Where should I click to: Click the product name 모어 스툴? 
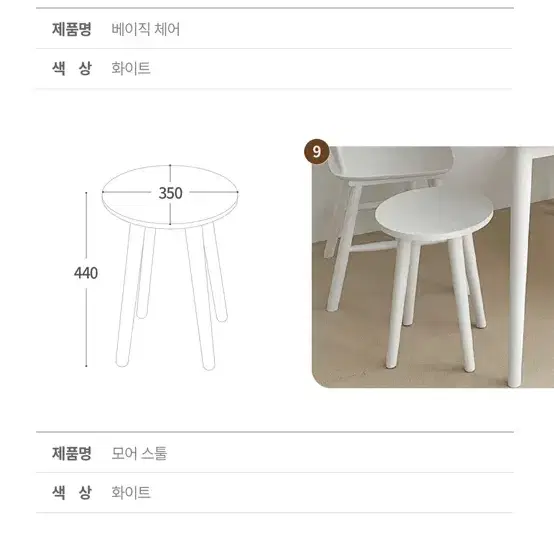tap(139, 453)
